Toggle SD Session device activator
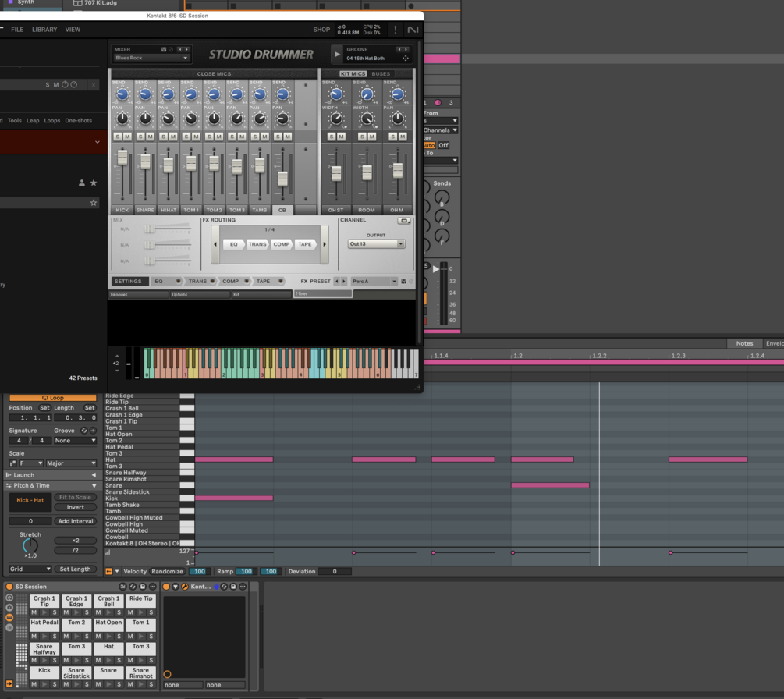 coord(9,587)
